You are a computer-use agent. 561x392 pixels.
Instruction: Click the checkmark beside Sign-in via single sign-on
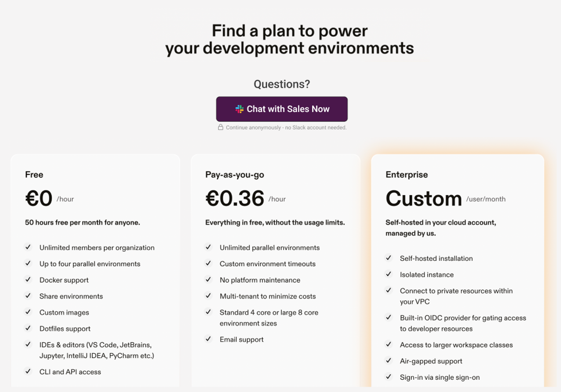coord(388,377)
